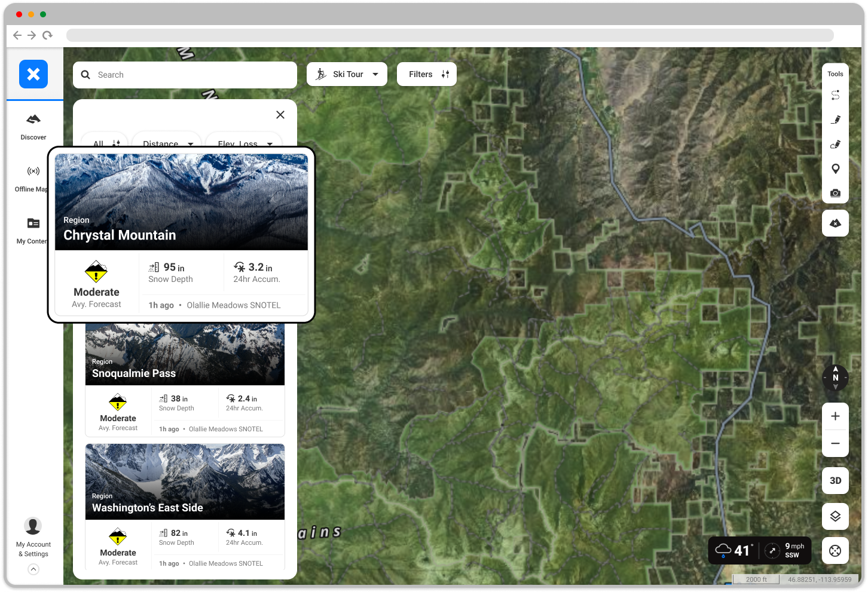Click the browser forward arrow
868x592 pixels.
[x=32, y=35]
